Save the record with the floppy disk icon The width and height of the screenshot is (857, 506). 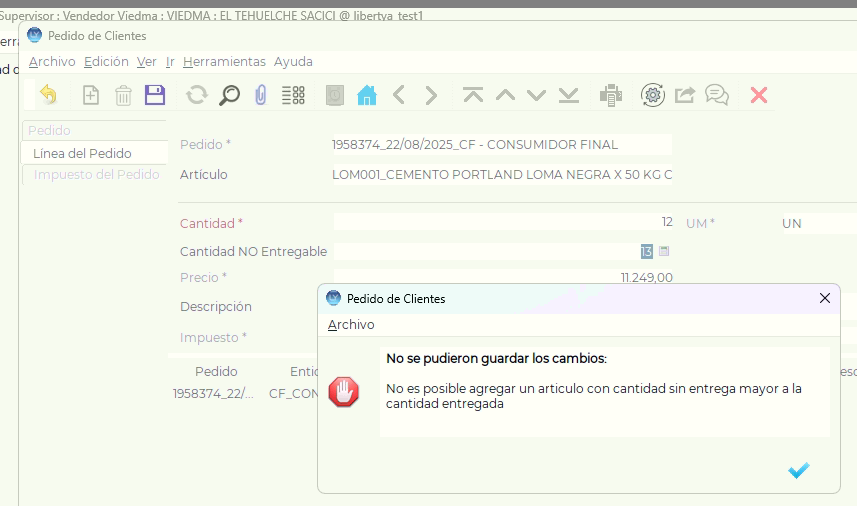[155, 95]
